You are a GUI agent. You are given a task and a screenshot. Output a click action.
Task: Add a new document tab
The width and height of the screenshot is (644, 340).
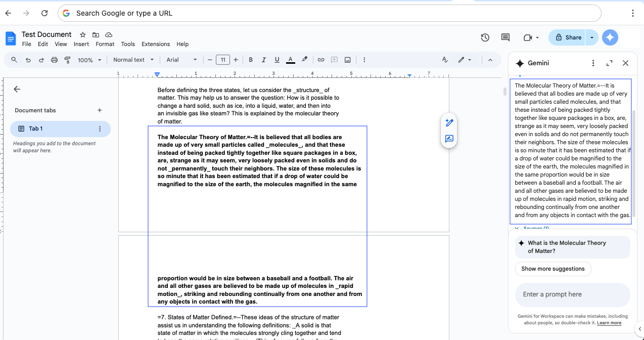coord(100,110)
